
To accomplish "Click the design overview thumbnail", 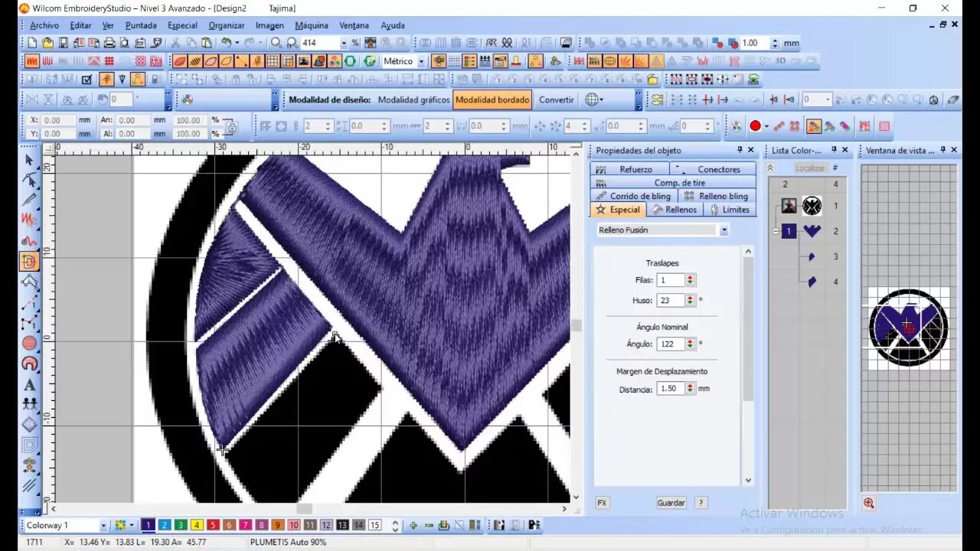I will click(x=908, y=328).
